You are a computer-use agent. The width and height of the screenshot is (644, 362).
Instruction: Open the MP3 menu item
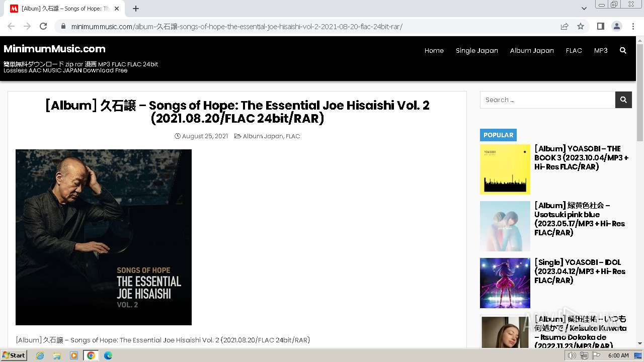click(601, 50)
